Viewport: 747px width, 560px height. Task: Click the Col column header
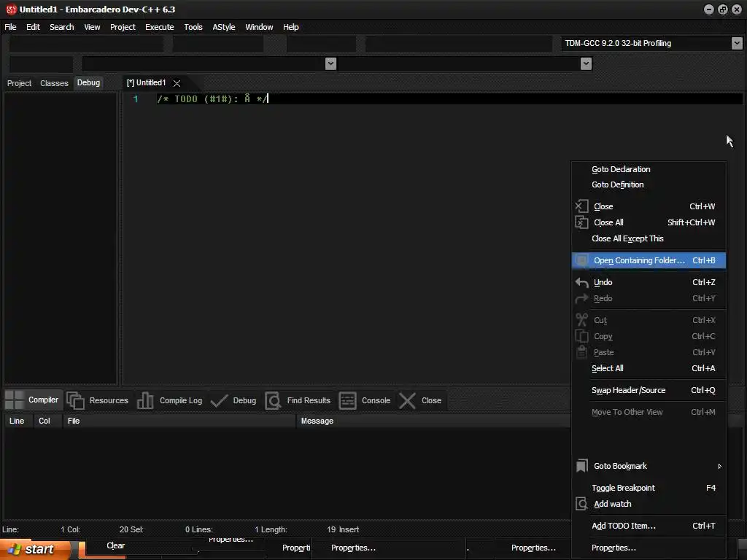click(44, 421)
